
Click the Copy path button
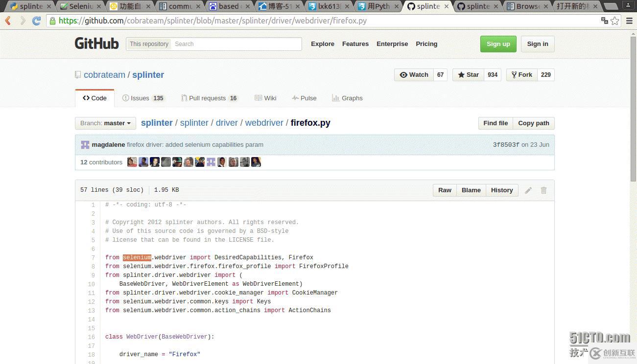pos(534,123)
